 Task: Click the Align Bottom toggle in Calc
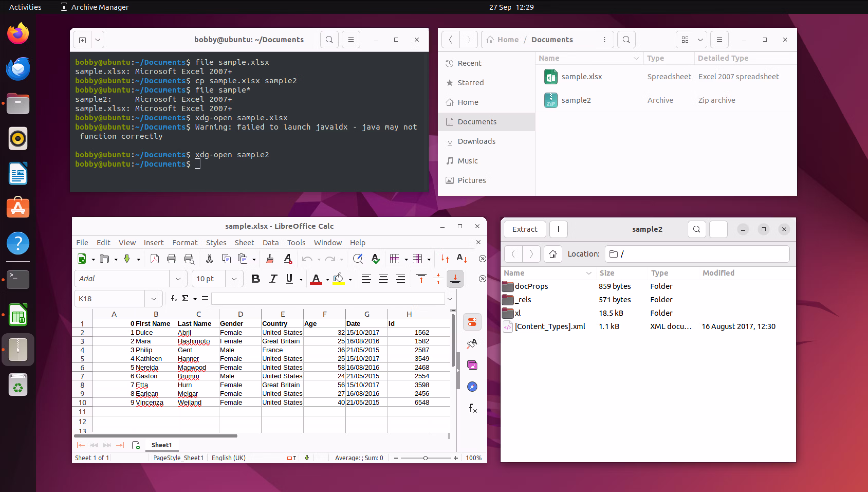coord(455,279)
